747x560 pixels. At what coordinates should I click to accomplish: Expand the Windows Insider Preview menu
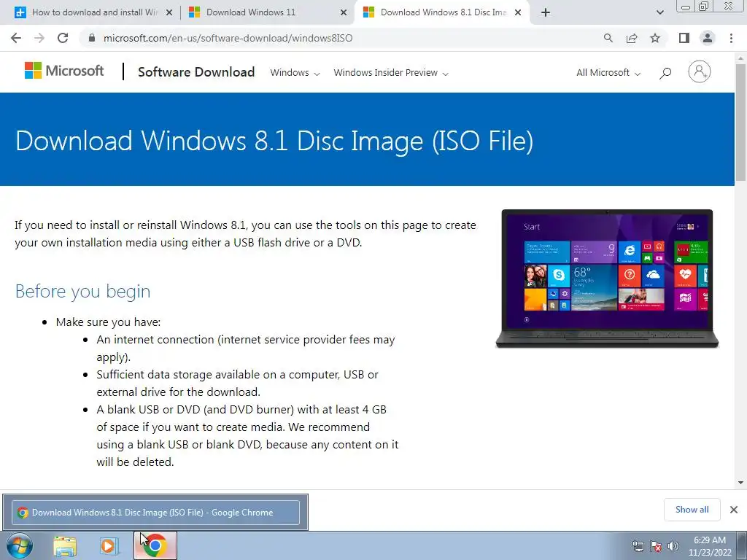click(x=391, y=73)
